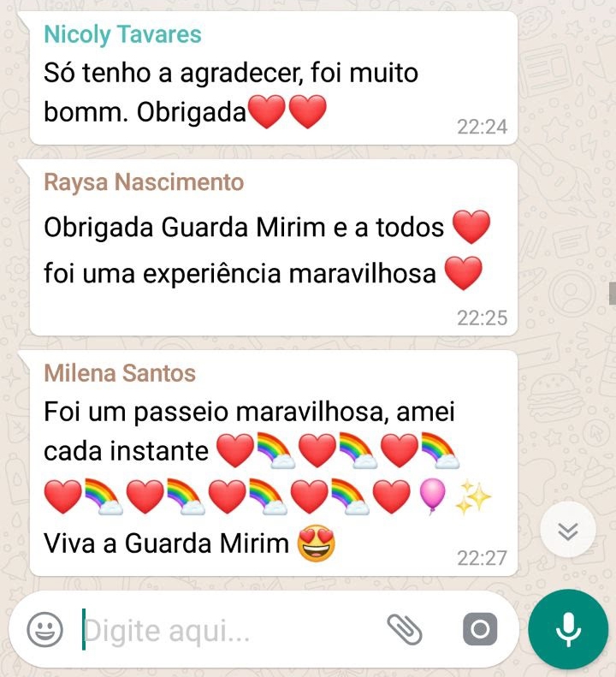Tap Milena Santos contact name

tap(120, 373)
